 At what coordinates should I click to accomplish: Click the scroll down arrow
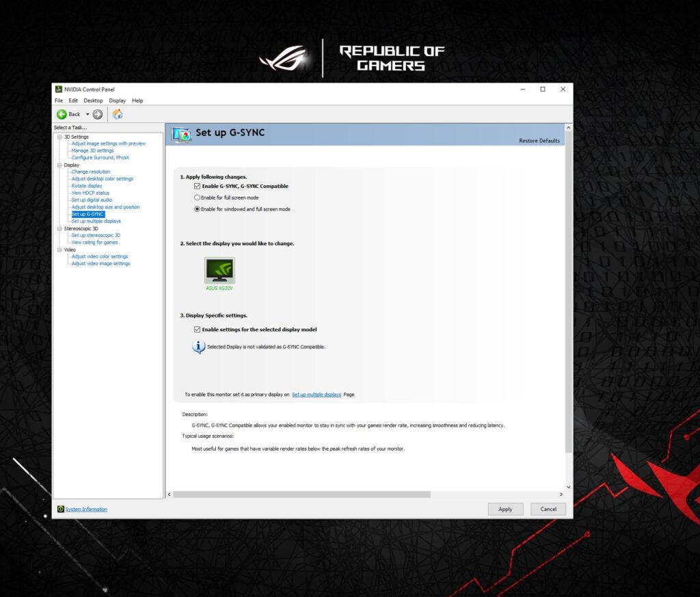tap(568, 487)
